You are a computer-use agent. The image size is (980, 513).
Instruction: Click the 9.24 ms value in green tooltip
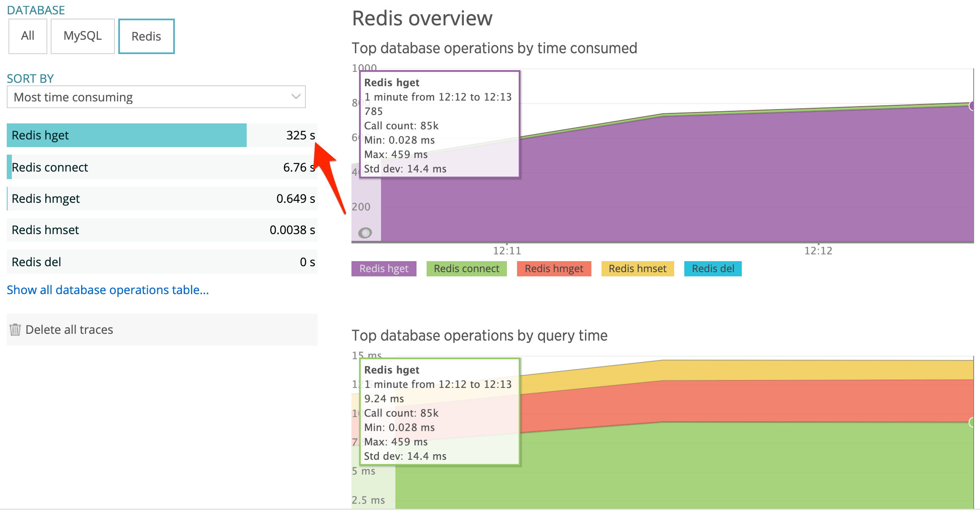(384, 399)
